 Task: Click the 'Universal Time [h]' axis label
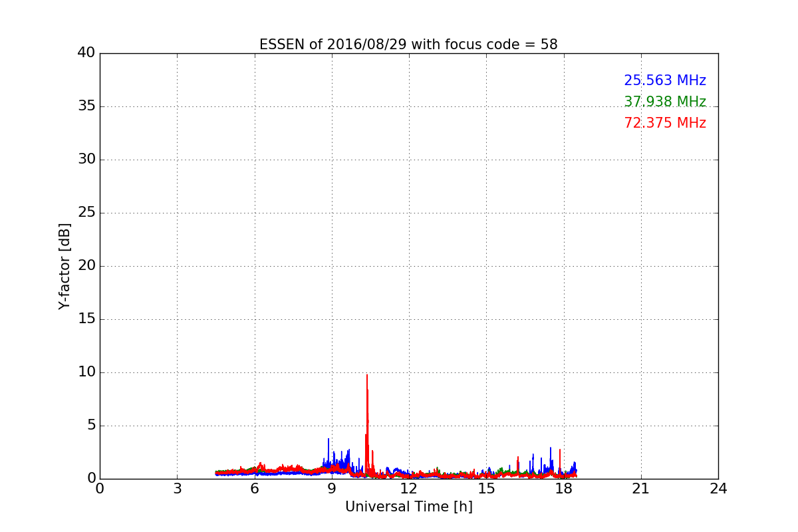(x=408, y=507)
